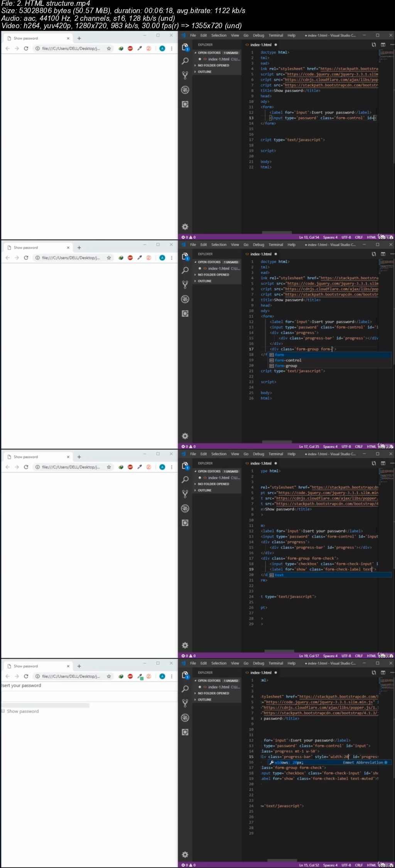Click the code minimap in the Ln 13 frame

coord(386,56)
